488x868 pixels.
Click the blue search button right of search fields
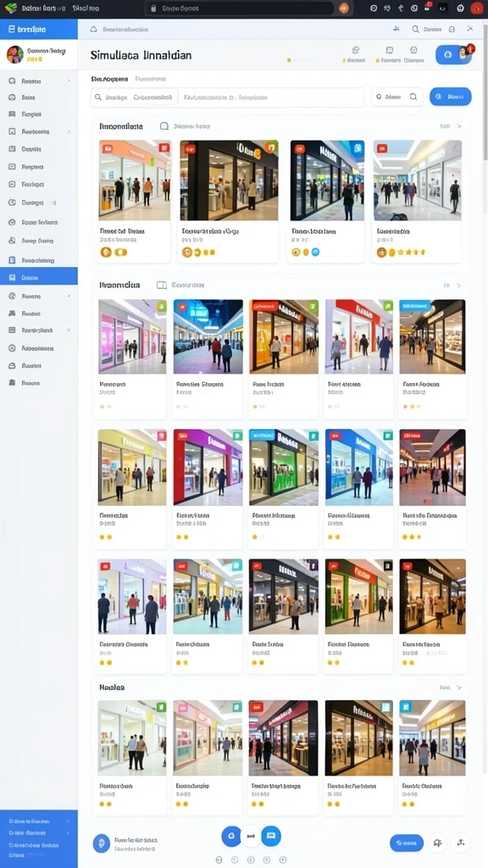[x=451, y=97]
